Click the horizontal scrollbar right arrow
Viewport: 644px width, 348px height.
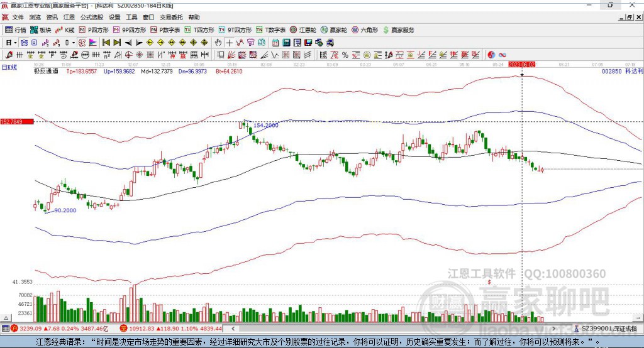pyautogui.click(x=553, y=329)
